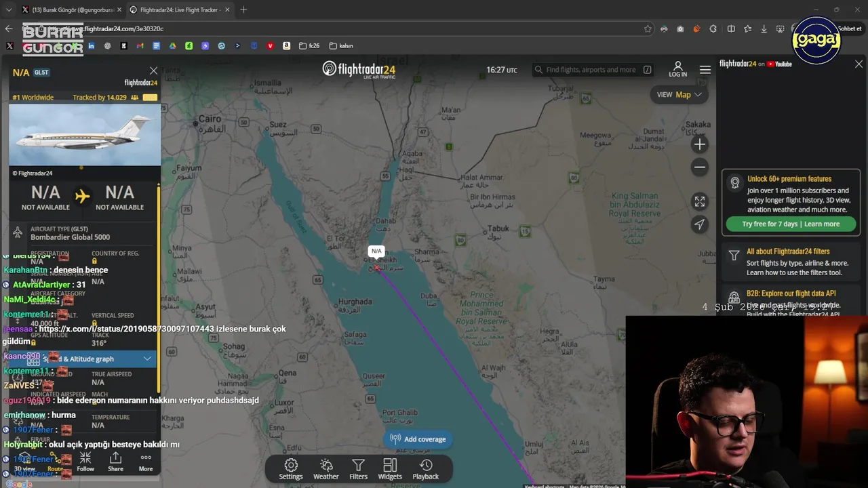Open More options in flight panel
The width and height of the screenshot is (868, 488).
point(146,462)
